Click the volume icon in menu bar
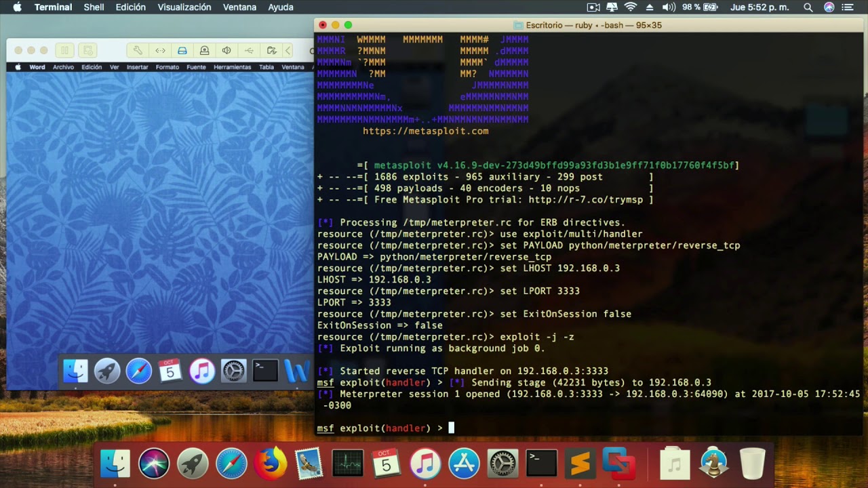 point(669,7)
